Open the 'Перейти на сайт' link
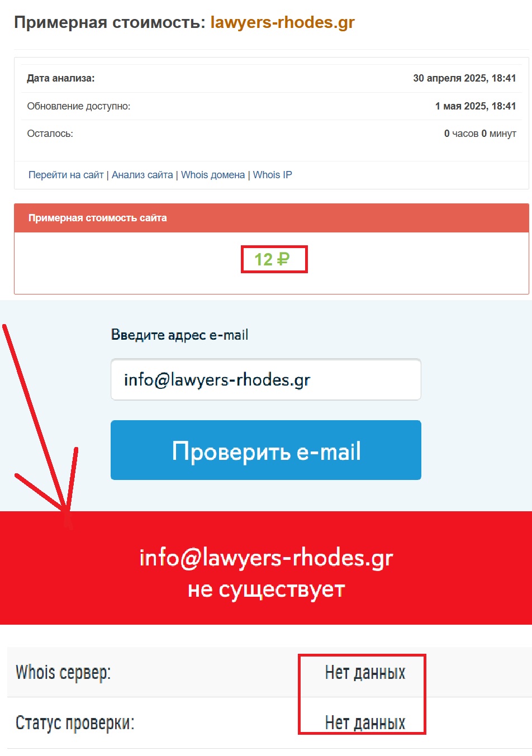The image size is (532, 756). click(x=66, y=175)
